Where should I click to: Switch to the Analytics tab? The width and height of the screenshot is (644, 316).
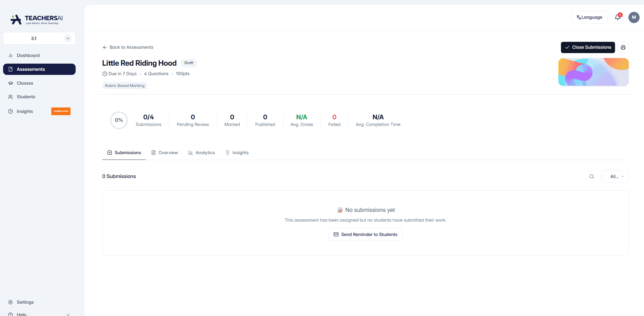click(205, 152)
